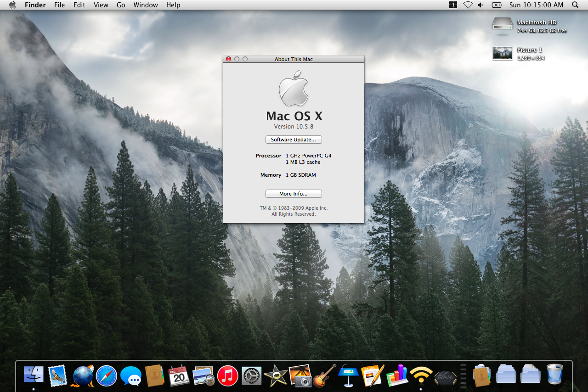Screen dimensions: 588x392
Task: Launch Mail with the stamp icon
Action: coord(58,376)
